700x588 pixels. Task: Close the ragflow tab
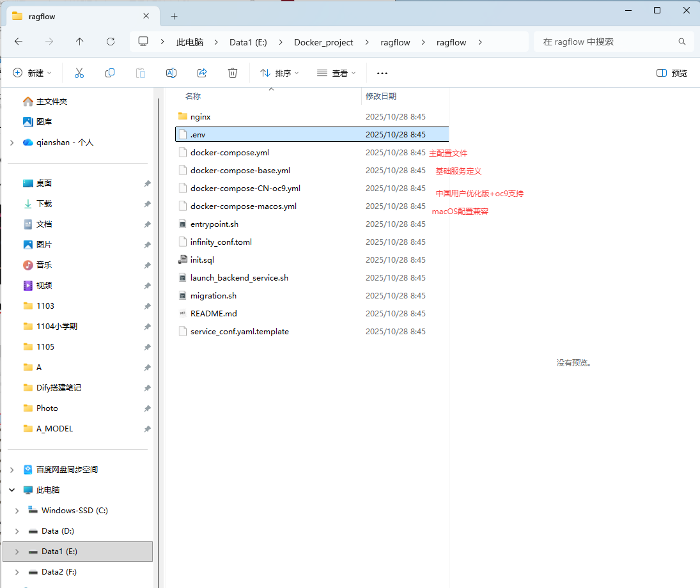click(146, 16)
